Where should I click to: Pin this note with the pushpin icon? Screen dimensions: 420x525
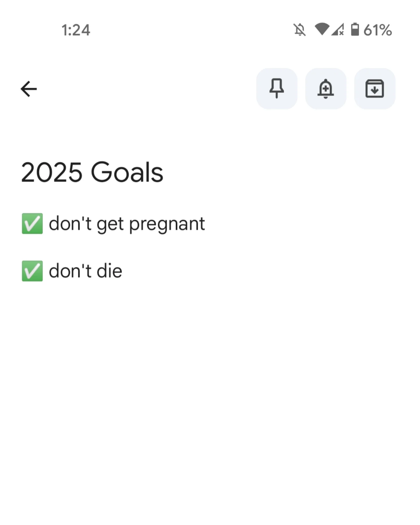(x=276, y=89)
